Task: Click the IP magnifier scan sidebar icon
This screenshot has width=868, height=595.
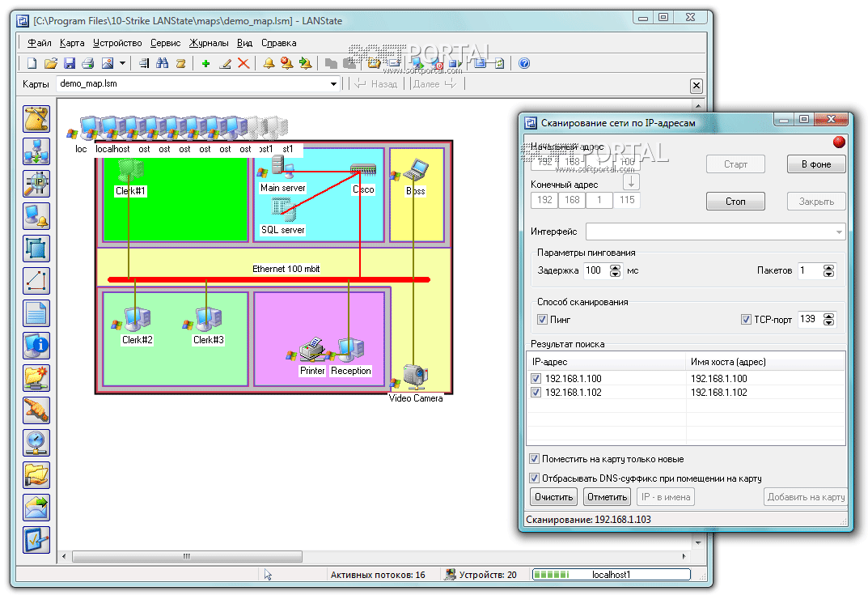Action: click(x=36, y=184)
